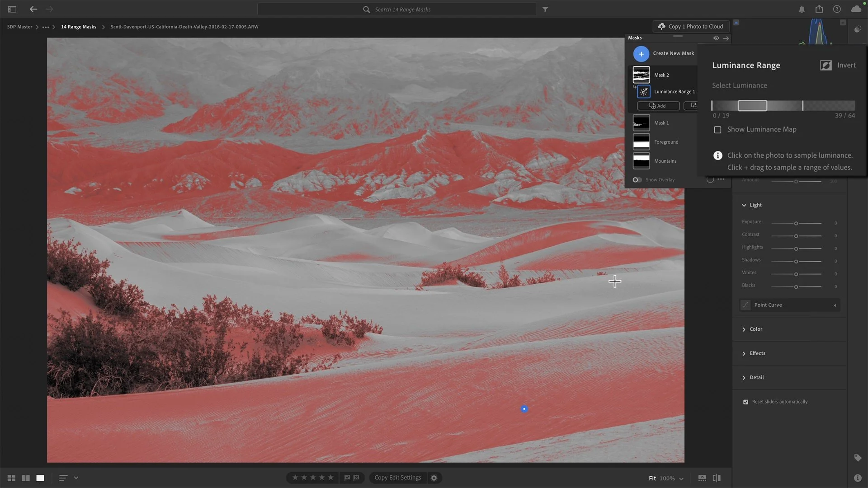Click the Copy Edit Settings gear icon
The width and height of the screenshot is (868, 488).
pos(434,478)
